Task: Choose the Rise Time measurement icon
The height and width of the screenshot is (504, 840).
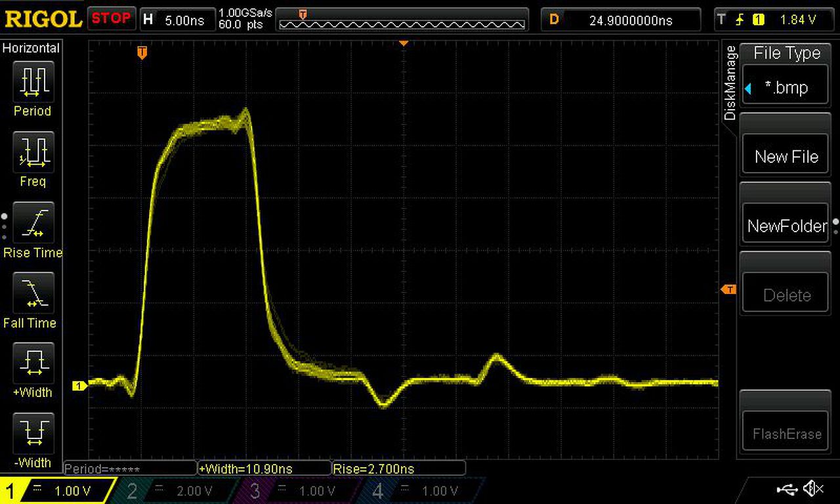Action: [x=33, y=222]
